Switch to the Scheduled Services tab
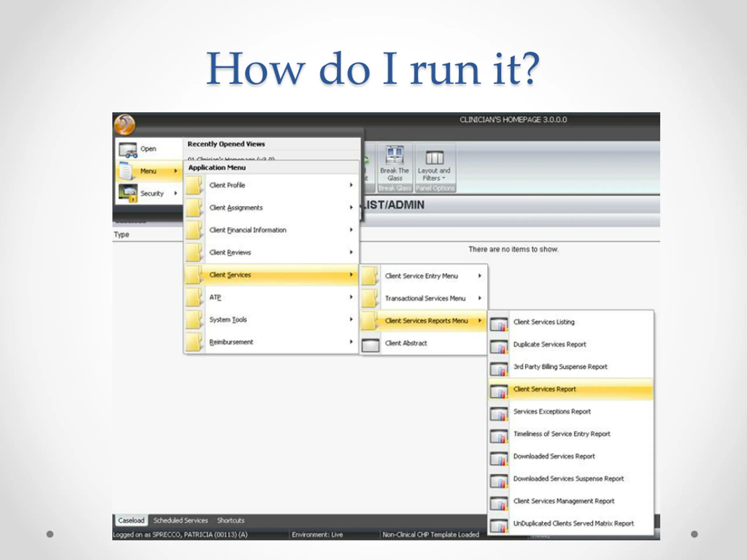Viewport: 747px width, 560px height. pos(181,521)
